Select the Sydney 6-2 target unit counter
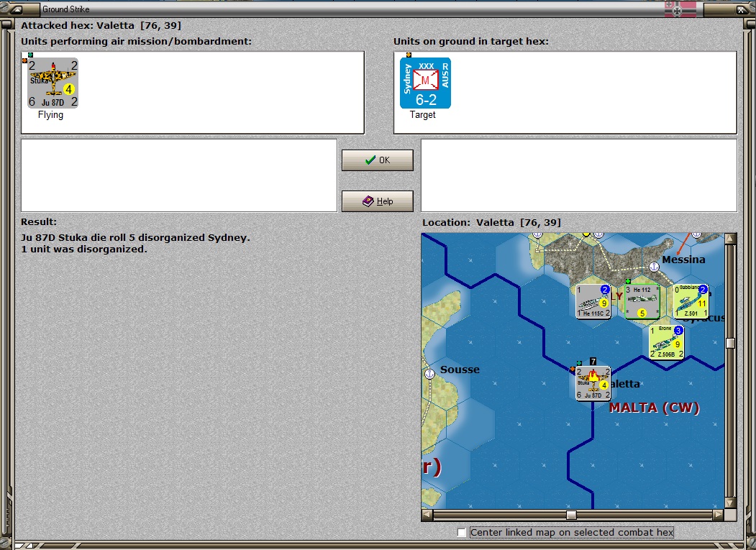Image resolution: width=756 pixels, height=550 pixels. pyautogui.click(x=425, y=83)
